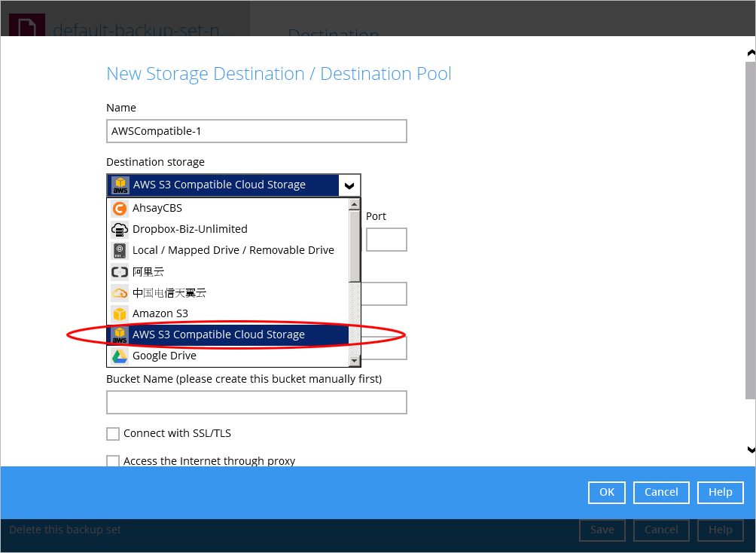Click the Destination storage label

coord(155,162)
